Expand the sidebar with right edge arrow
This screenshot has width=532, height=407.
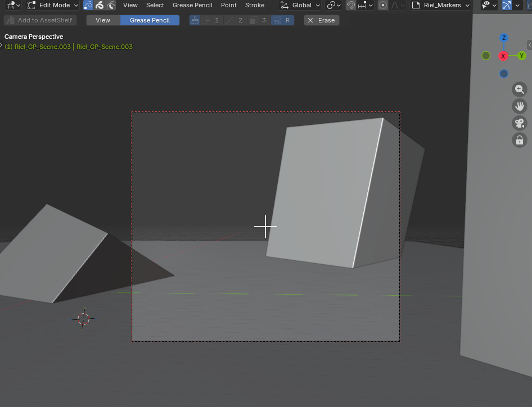pos(530,45)
